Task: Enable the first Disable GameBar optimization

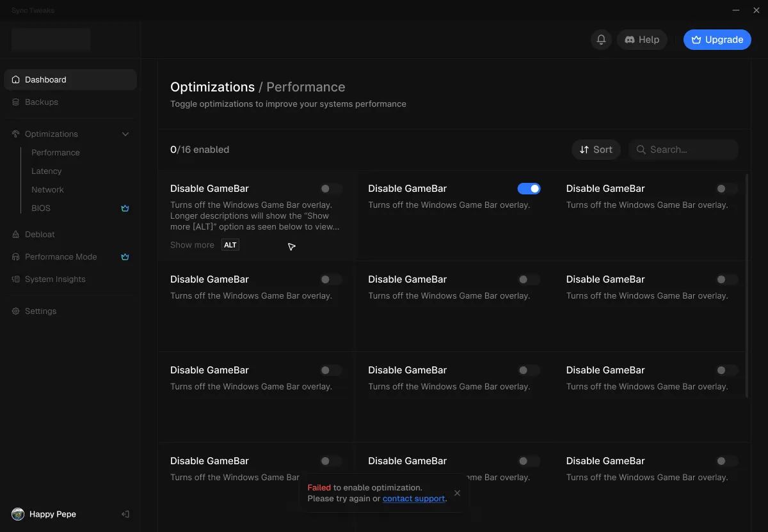Action: (x=331, y=188)
